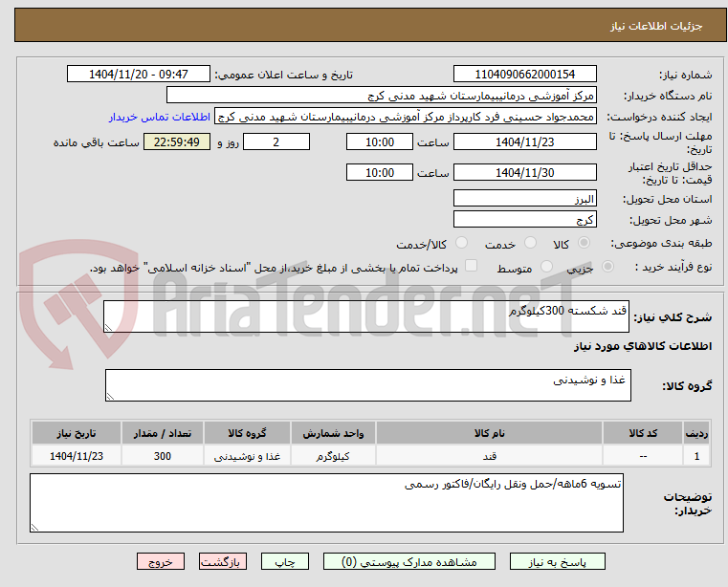
Task: Select the خدمت radio button
Action: pyautogui.click(x=530, y=243)
